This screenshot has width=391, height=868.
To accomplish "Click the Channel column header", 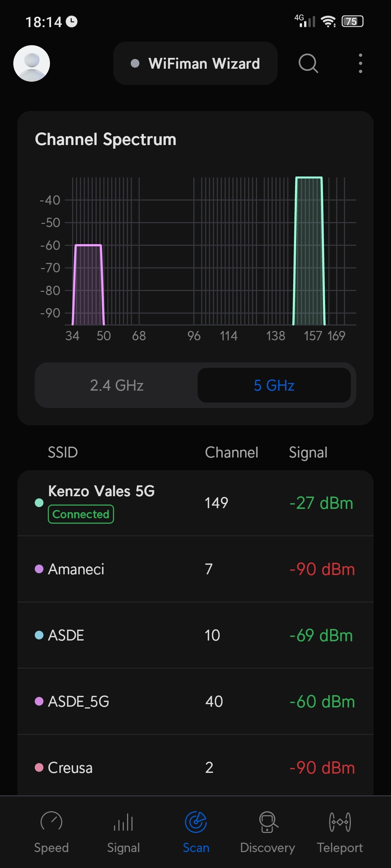I will tap(231, 452).
